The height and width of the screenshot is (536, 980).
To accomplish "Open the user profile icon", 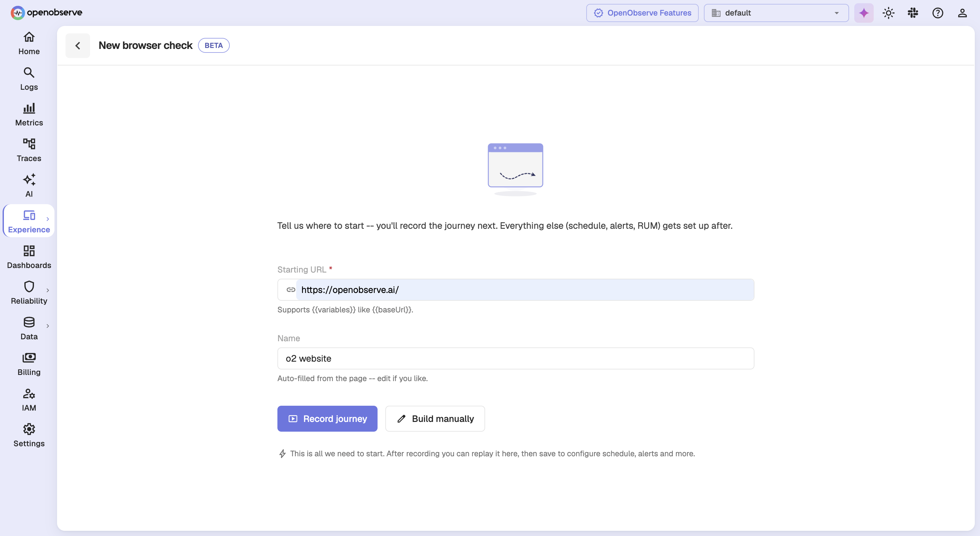I will 962,13.
